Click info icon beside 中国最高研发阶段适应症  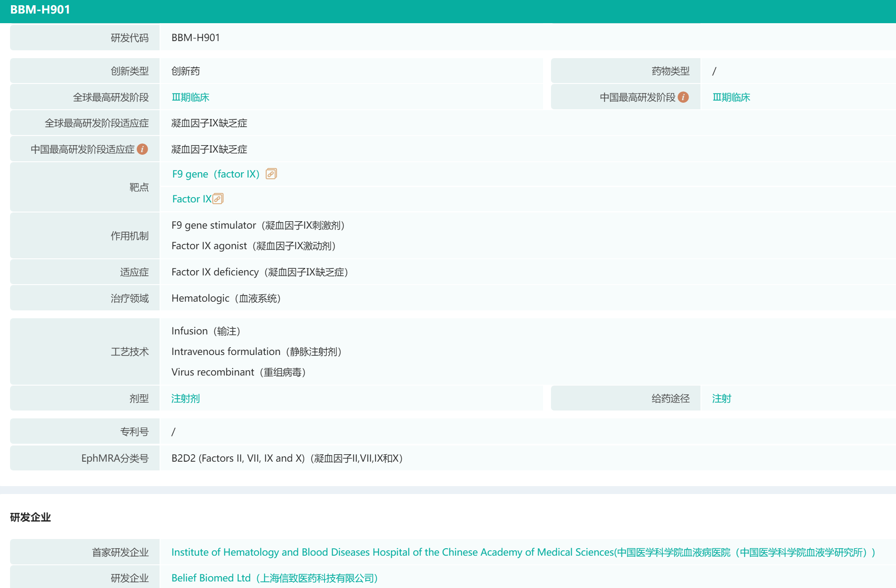click(142, 149)
